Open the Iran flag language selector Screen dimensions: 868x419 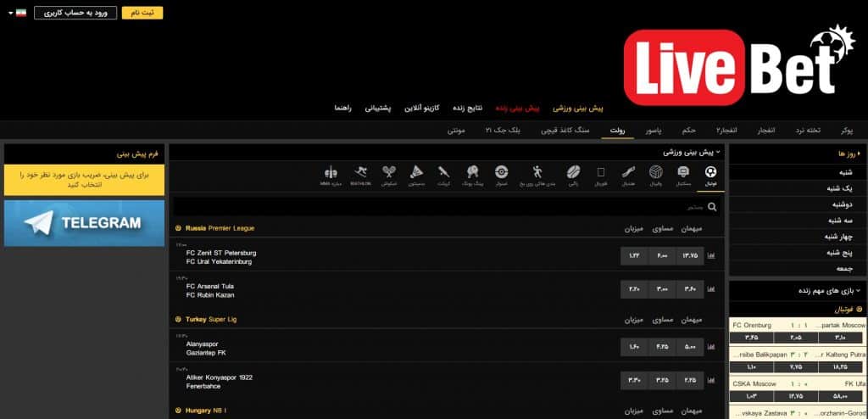18,12
